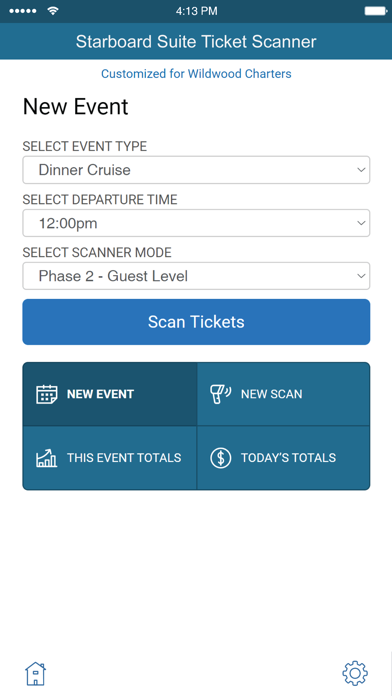Open TODAY'S TOTALS tile
This screenshot has height=696, width=392.
(283, 458)
